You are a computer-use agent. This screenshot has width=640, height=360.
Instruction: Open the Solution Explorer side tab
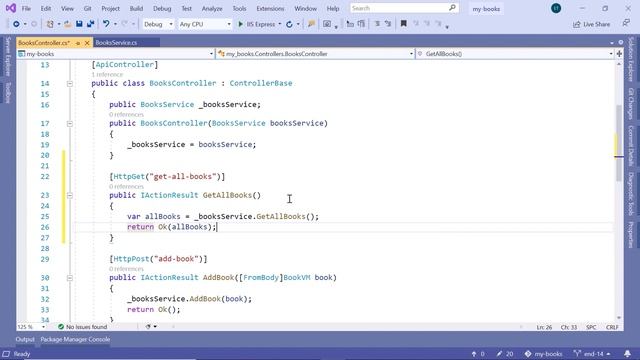pyautogui.click(x=631, y=59)
